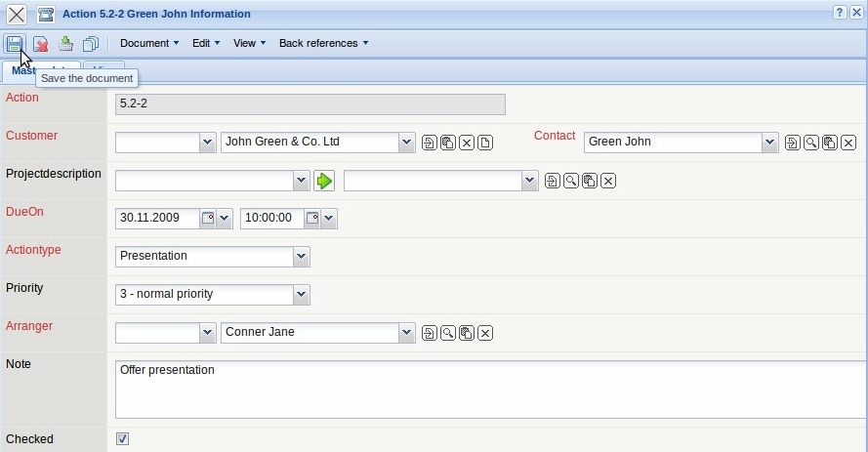
Task: Expand DueOn date dropdown arrow
Action: [x=225, y=219]
